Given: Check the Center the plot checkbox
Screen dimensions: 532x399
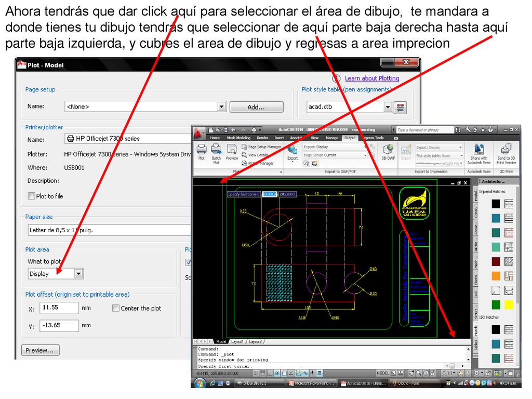Looking at the screenshot, I should (116, 308).
